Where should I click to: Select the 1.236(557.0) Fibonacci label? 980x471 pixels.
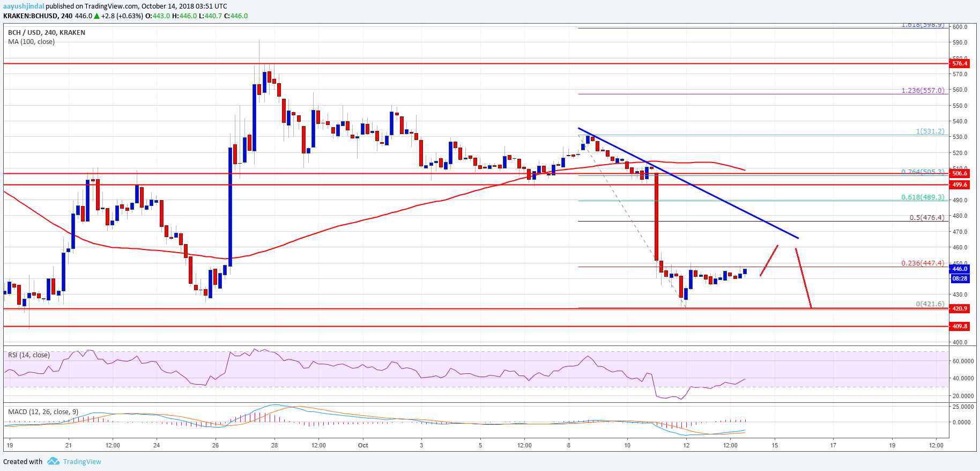point(923,90)
